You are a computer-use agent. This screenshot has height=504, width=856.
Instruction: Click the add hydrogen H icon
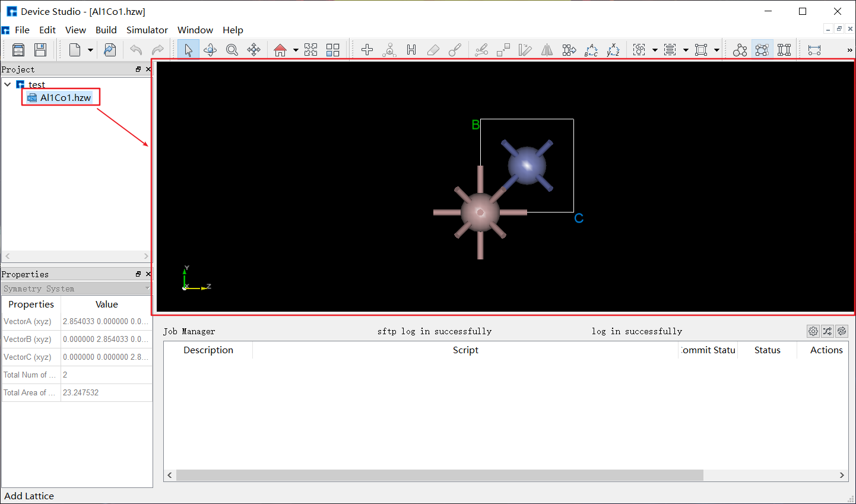pos(411,50)
